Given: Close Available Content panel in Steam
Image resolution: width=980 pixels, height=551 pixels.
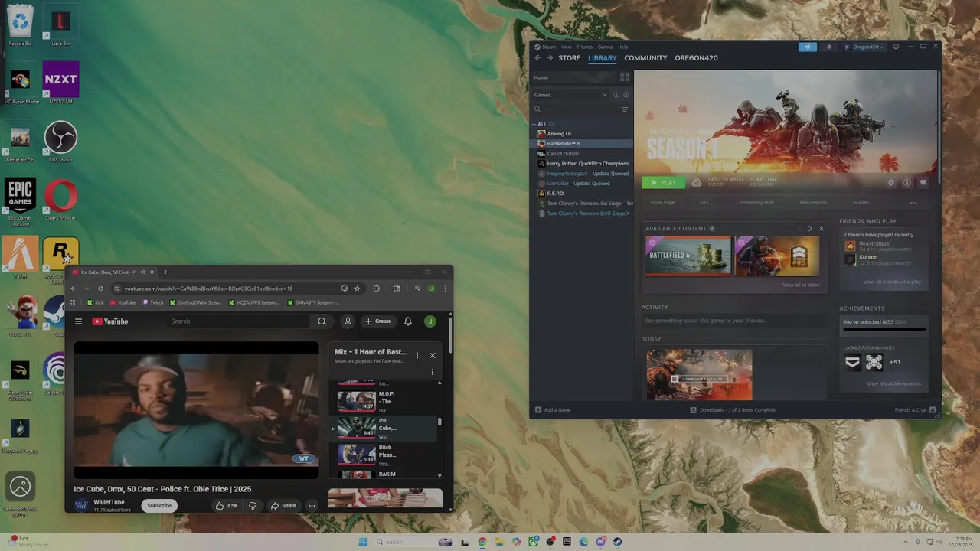Looking at the screenshot, I should [822, 228].
